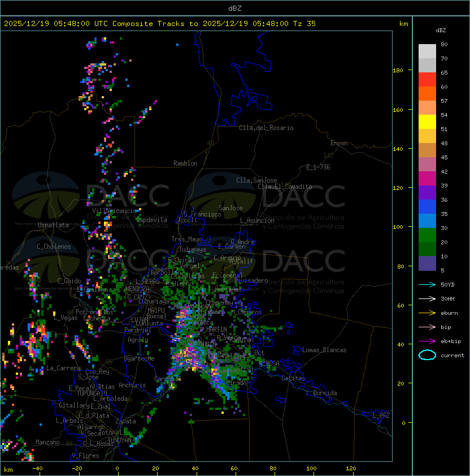Click the Potrerillos label
This screenshot has height=476, width=470.
(x=94, y=312)
